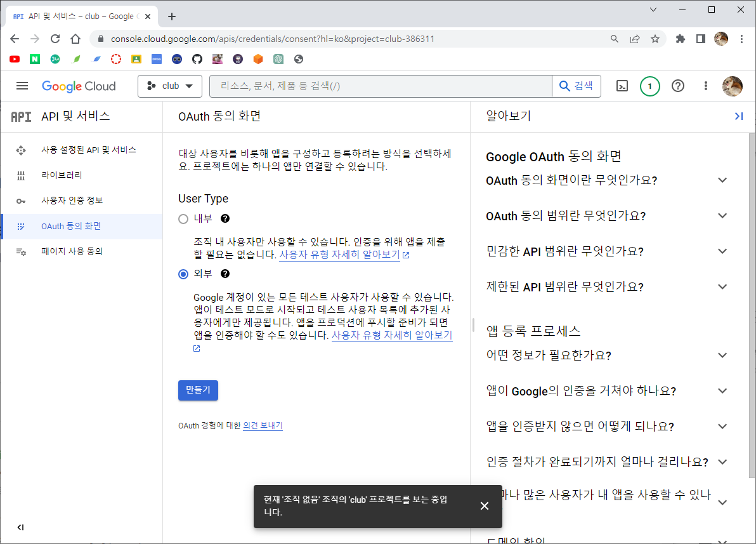This screenshot has width=756, height=544.
Task: Open the YouTube bookmark icon
Action: click(15, 59)
